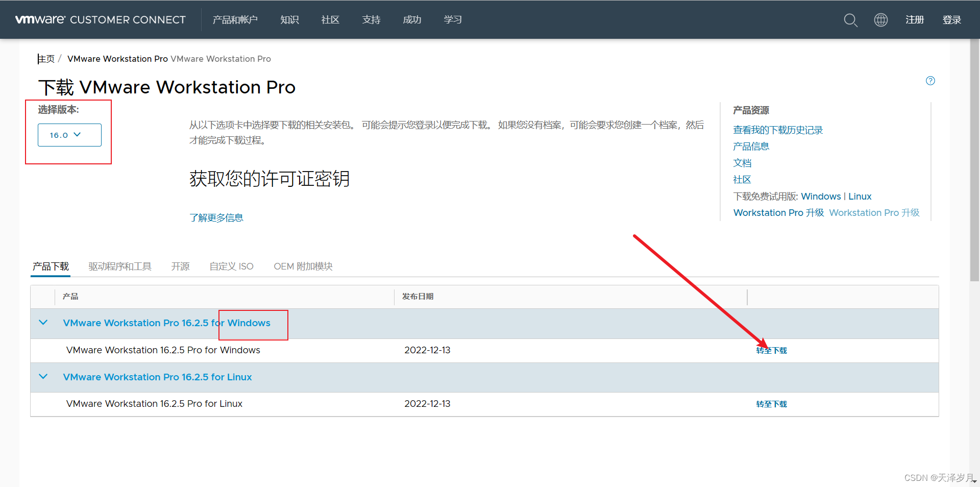980x487 pixels.
Task: Select the 产品下载 tab
Action: coord(51,266)
